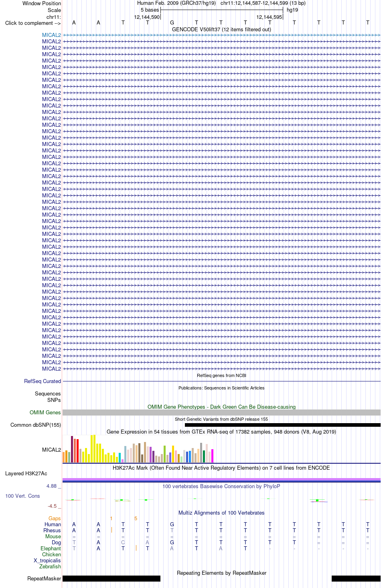Click the RepeatMasker track label

coord(44,578)
